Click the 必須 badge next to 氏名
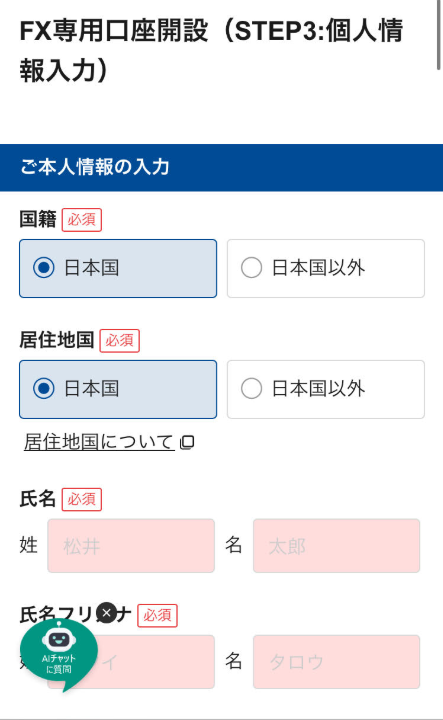 pos(82,500)
